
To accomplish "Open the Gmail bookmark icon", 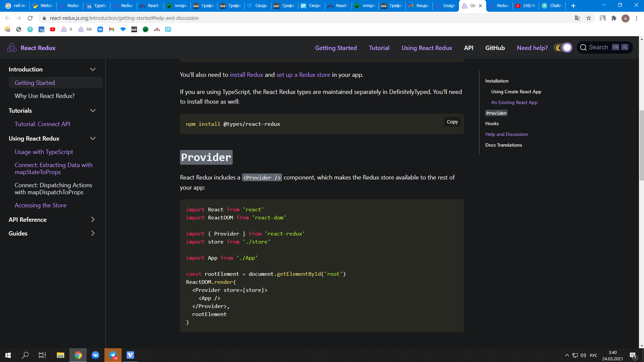I will click(x=112, y=30).
